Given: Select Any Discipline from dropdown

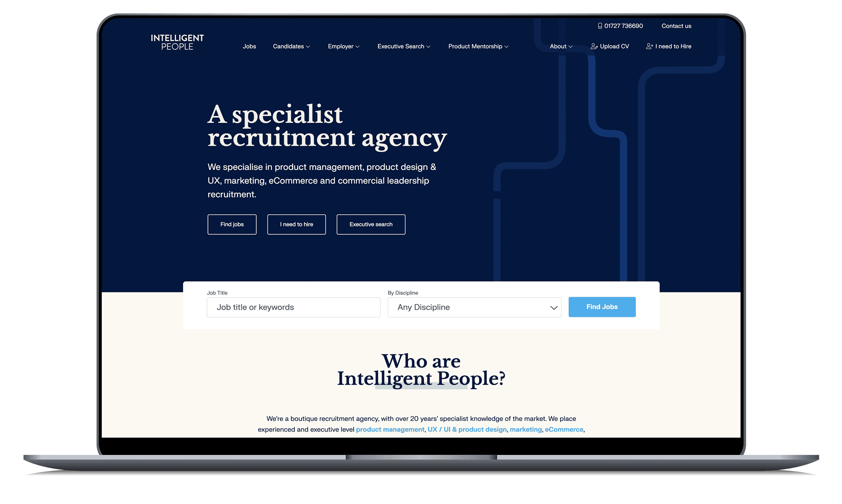Looking at the screenshot, I should pyautogui.click(x=474, y=307).
